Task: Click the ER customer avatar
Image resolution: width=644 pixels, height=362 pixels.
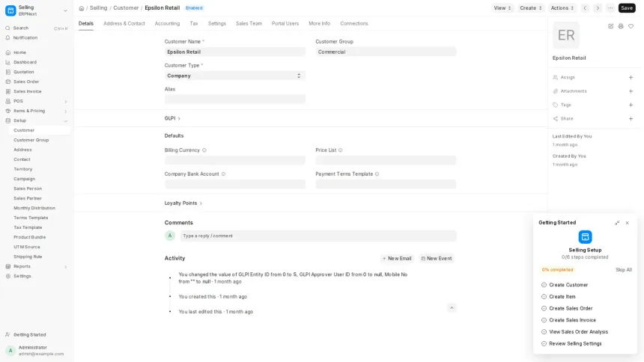Action: click(566, 35)
